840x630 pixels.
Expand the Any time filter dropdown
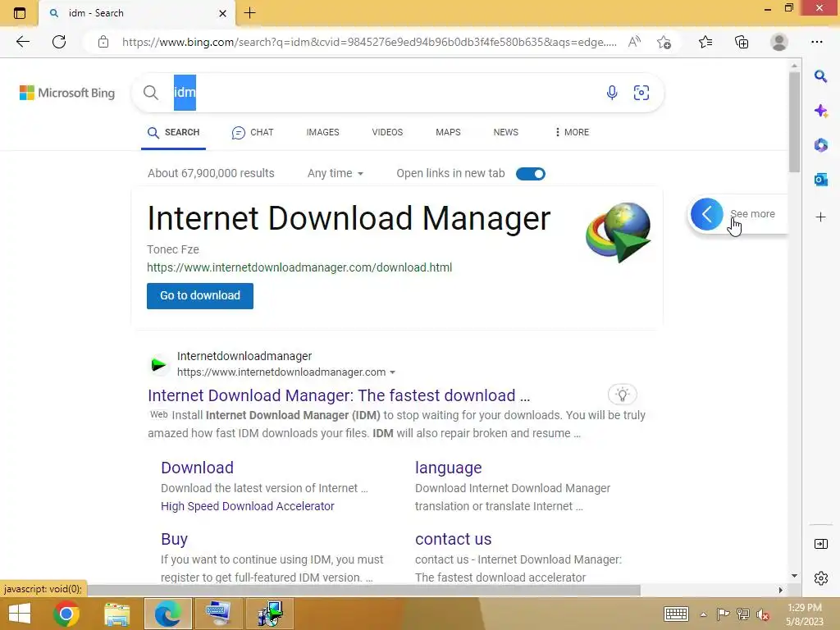pyautogui.click(x=336, y=174)
